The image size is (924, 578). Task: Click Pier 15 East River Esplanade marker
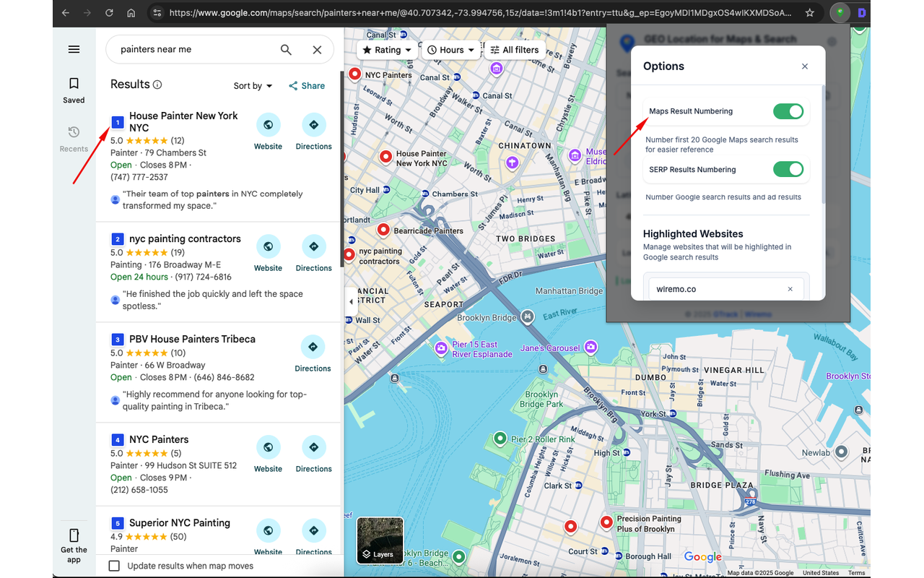click(441, 349)
